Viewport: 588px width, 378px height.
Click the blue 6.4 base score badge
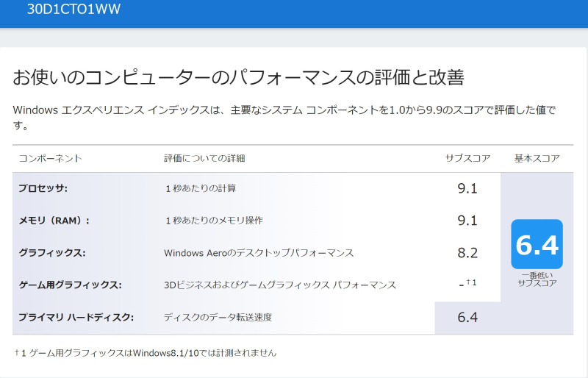[537, 244]
